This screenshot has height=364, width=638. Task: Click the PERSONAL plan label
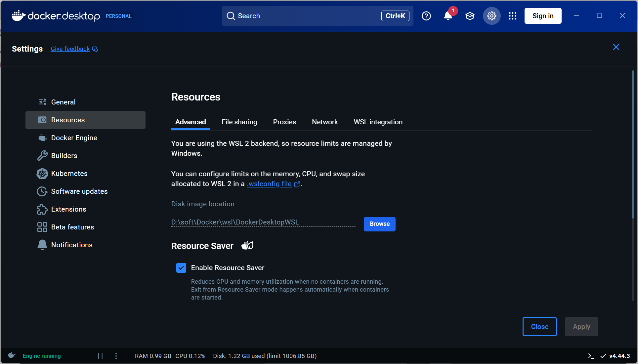click(x=118, y=16)
